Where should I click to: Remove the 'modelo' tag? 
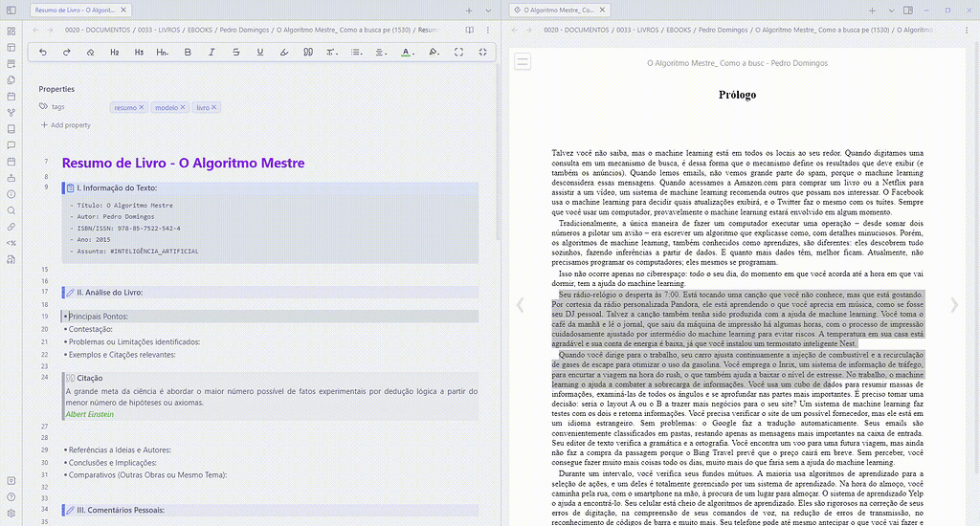click(183, 107)
